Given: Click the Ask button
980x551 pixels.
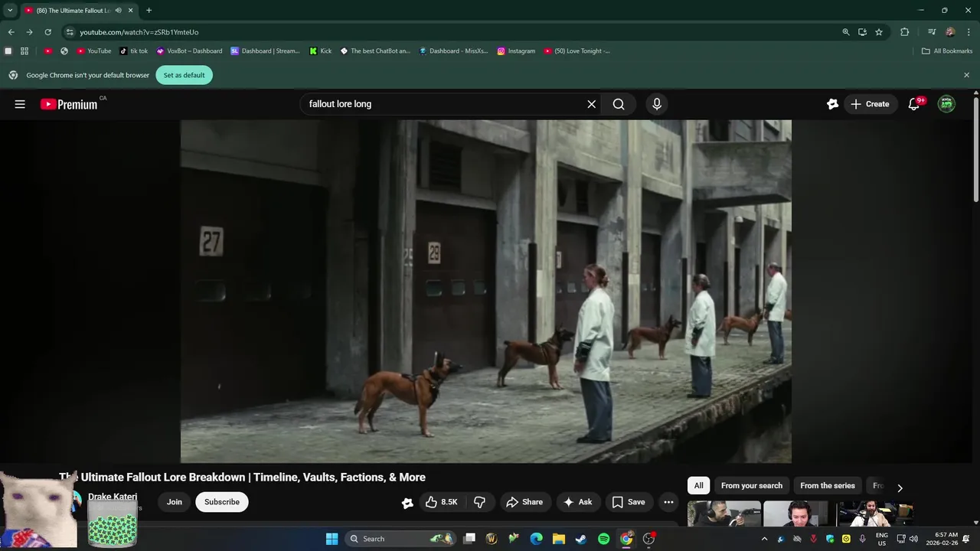Looking at the screenshot, I should pos(578,502).
